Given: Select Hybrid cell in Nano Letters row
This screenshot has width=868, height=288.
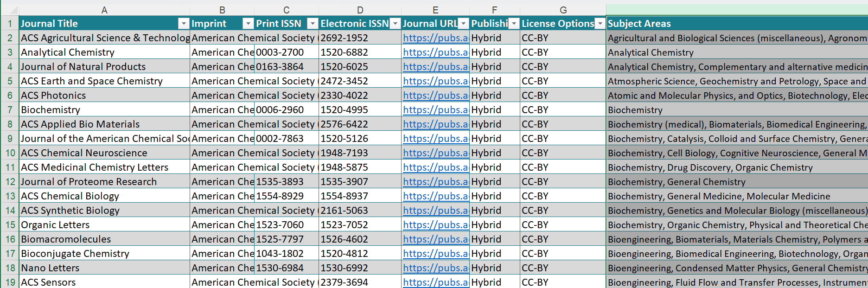Looking at the screenshot, I should (495, 268).
